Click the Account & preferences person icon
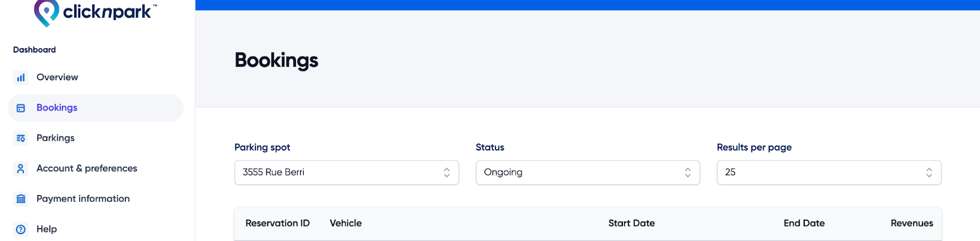 point(21,168)
